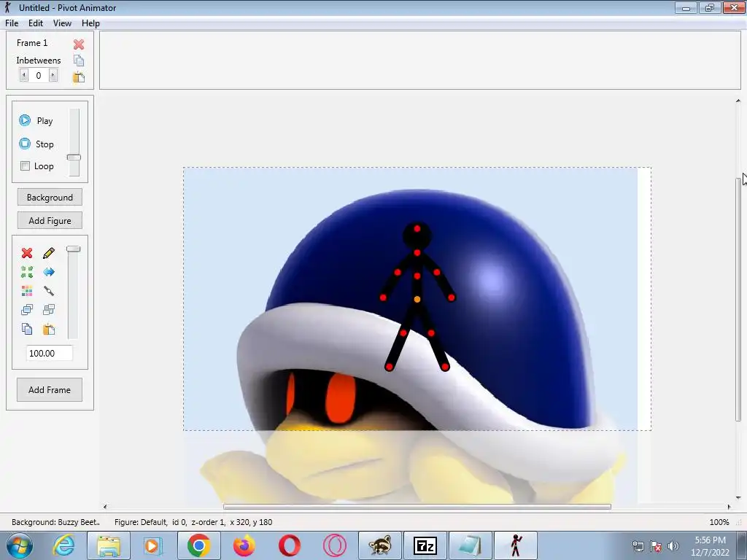
Task: Paste frame icon in frame panel
Action: pos(79,77)
